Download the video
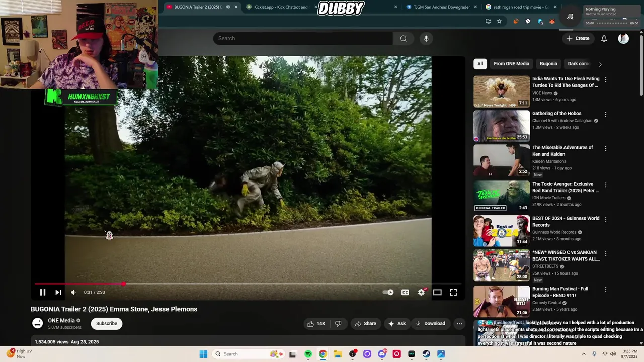The width and height of the screenshot is (644, 362). [x=431, y=324]
